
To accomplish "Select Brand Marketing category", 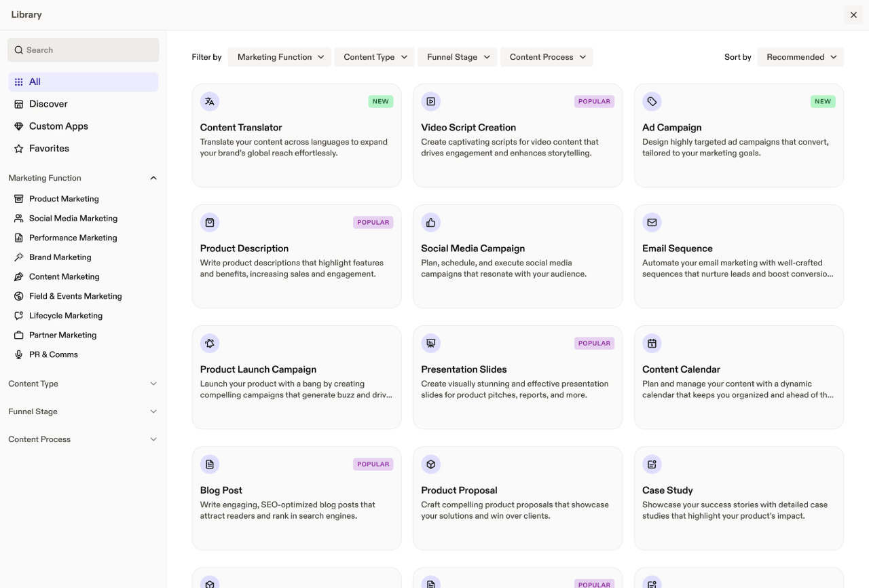I will pos(60,257).
